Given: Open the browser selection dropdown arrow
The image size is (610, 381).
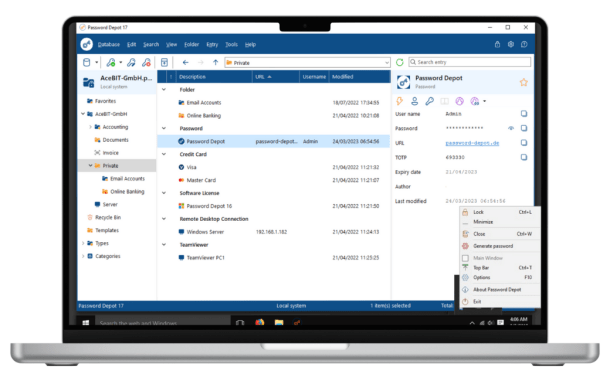Looking at the screenshot, I should point(485,101).
